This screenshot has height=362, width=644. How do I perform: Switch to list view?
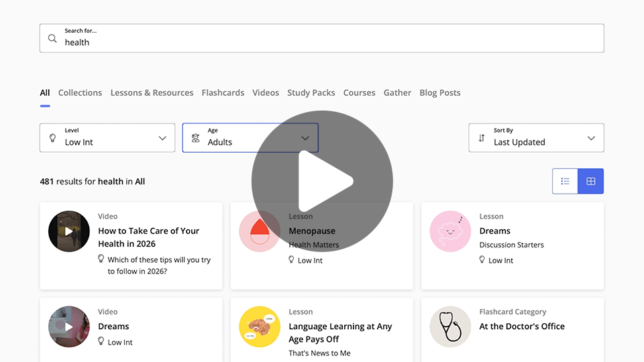[x=565, y=181]
